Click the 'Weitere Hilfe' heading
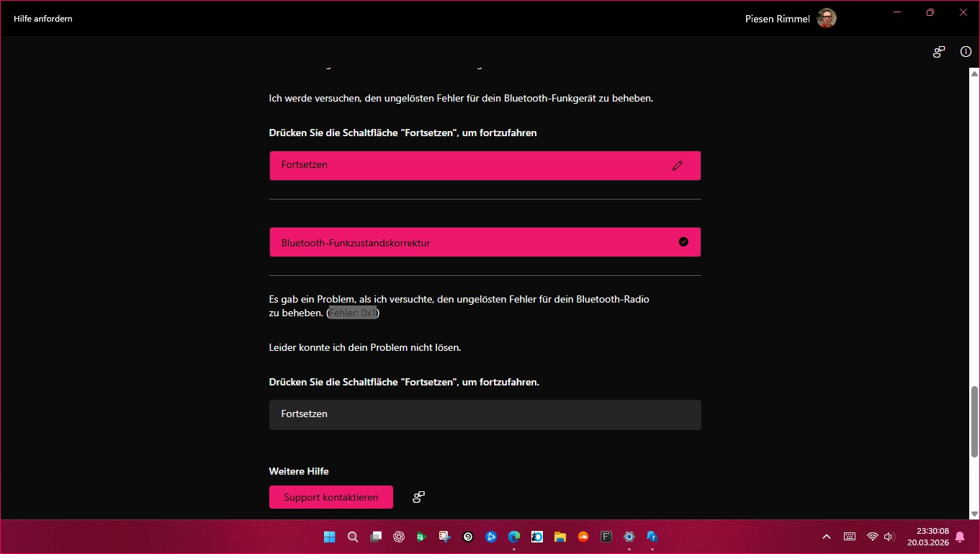Viewport: 980px width, 554px height. (299, 471)
